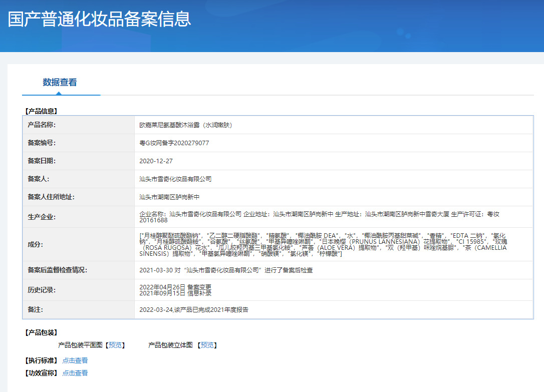
Task: Click the 生产企业 details text
Action: point(319,217)
